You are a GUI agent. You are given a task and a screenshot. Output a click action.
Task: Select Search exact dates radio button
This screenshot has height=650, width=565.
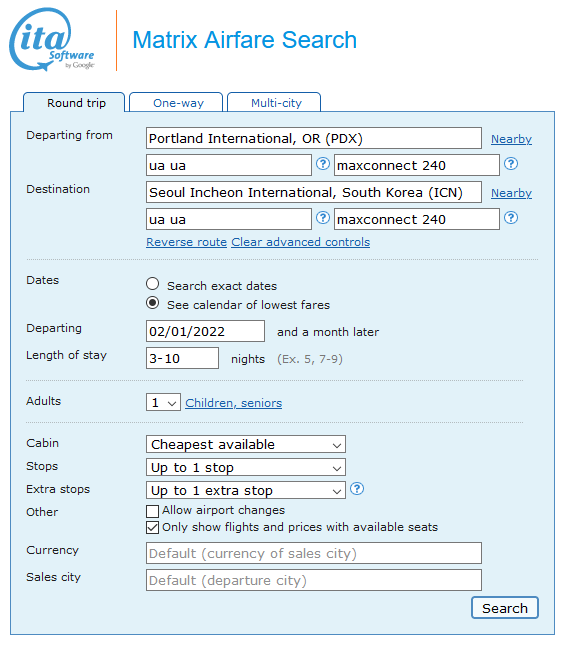(153, 284)
